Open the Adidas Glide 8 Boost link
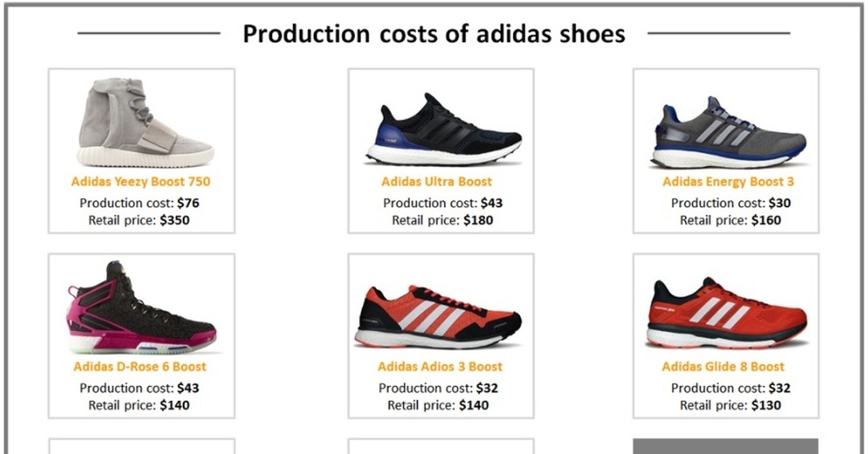868x454 pixels. coord(723,367)
